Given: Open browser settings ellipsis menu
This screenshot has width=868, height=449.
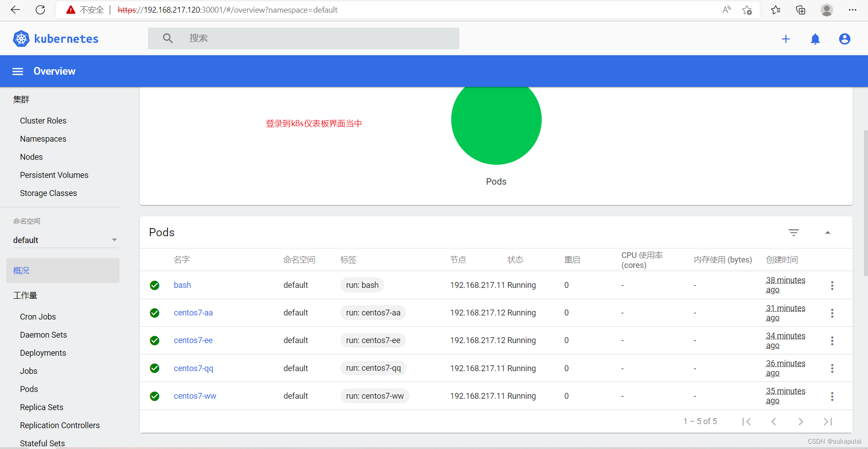Looking at the screenshot, I should [x=853, y=10].
